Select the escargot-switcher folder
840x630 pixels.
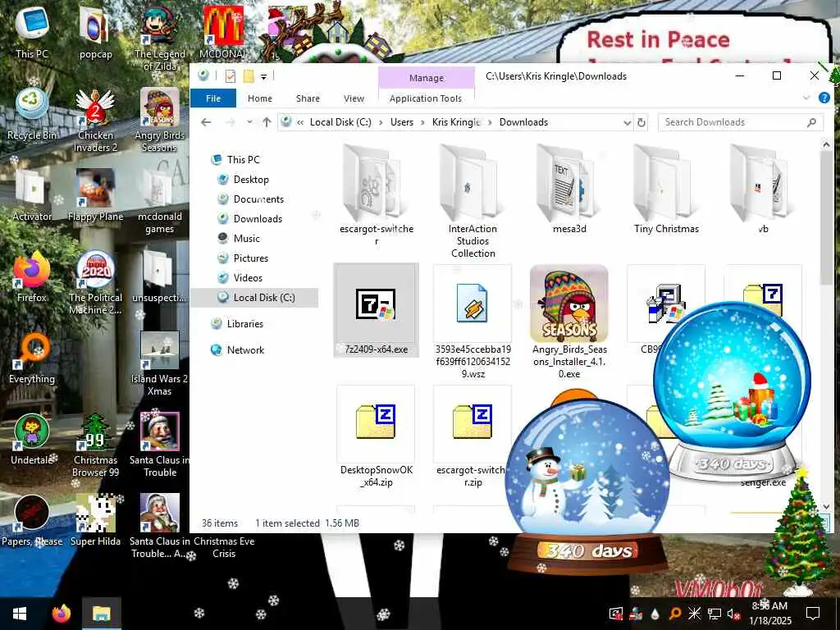click(376, 195)
